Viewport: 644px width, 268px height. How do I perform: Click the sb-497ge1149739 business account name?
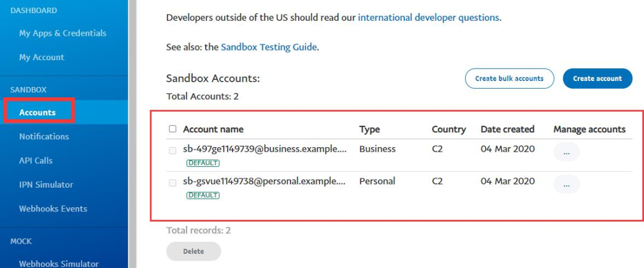tap(265, 149)
